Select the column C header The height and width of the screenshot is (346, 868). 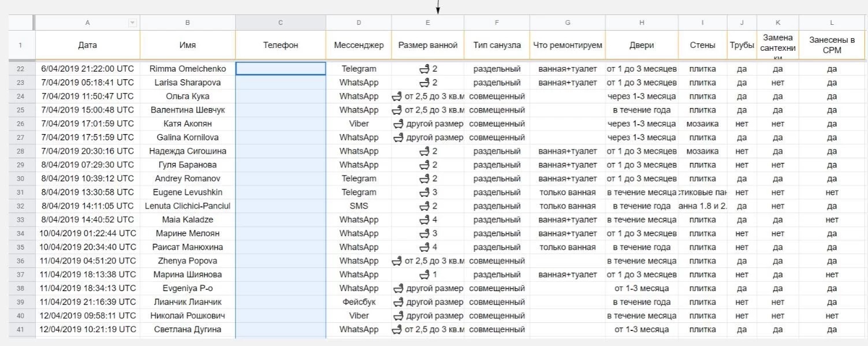[x=281, y=23]
